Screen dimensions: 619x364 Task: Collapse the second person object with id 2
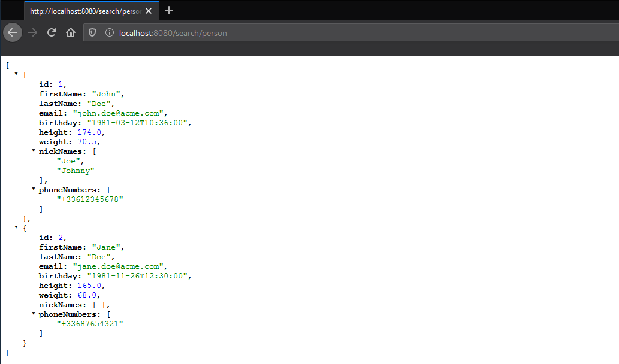[16, 227]
